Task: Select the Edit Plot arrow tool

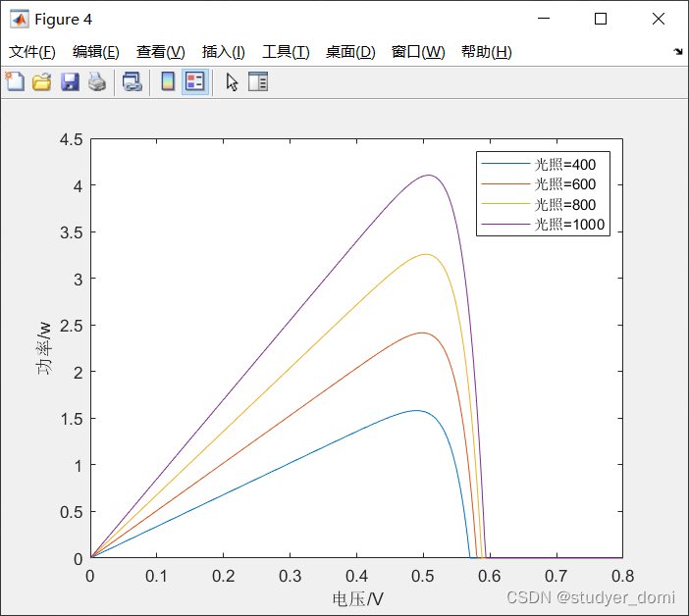Action: point(232,81)
